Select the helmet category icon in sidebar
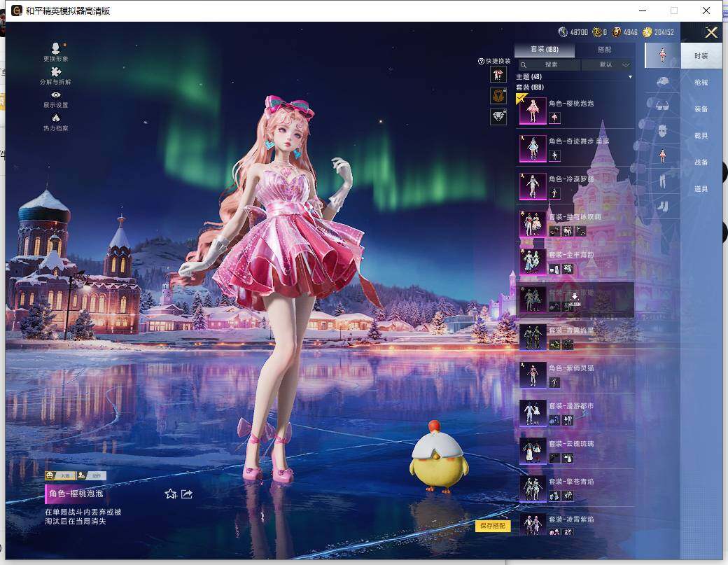Image resolution: width=728 pixels, height=565 pixels. pyautogui.click(x=661, y=81)
